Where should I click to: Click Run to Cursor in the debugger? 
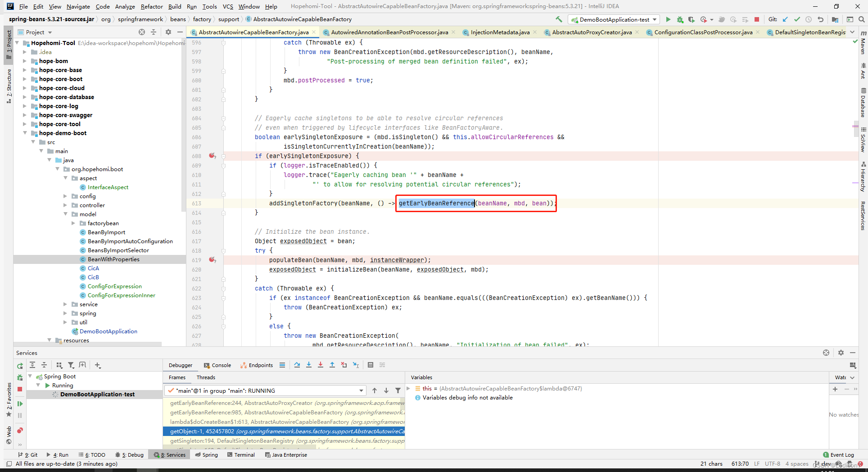tap(356, 365)
